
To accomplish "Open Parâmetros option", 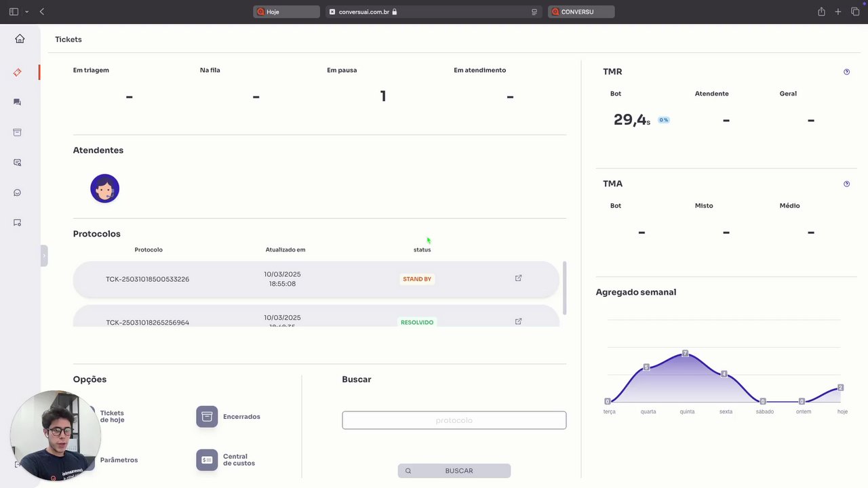I will point(119,460).
